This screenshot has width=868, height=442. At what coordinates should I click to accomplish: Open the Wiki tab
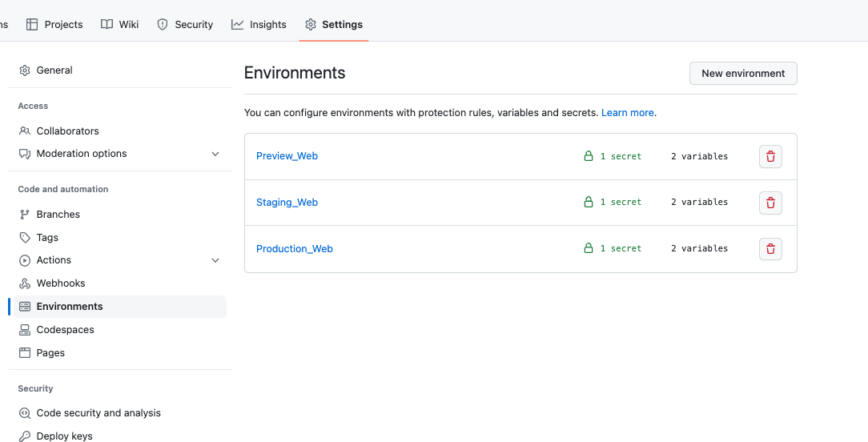pos(119,24)
